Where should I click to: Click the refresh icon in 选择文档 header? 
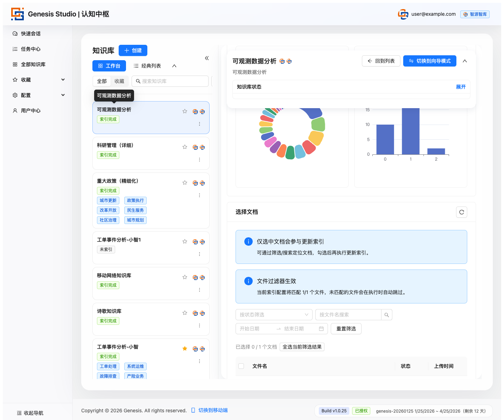point(461,212)
